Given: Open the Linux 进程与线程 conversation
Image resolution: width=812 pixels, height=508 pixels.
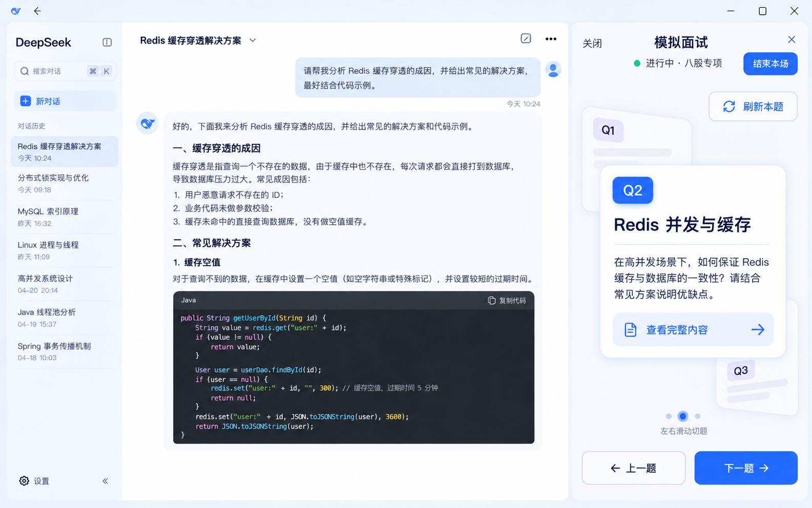Looking at the screenshot, I should (x=65, y=250).
